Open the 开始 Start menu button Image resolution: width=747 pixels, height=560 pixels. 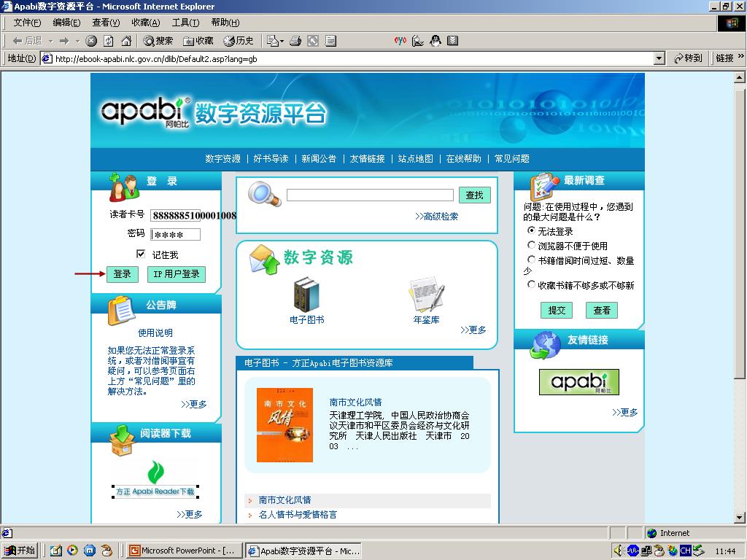point(20,551)
